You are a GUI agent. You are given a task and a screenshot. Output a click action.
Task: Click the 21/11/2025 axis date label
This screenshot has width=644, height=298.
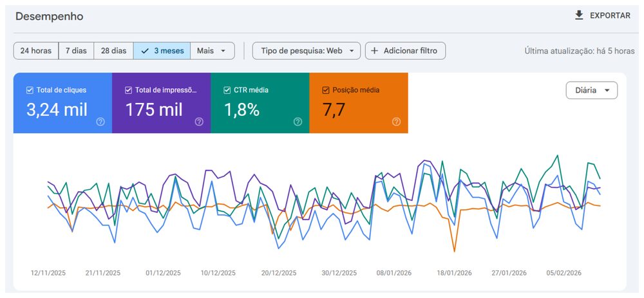point(103,273)
